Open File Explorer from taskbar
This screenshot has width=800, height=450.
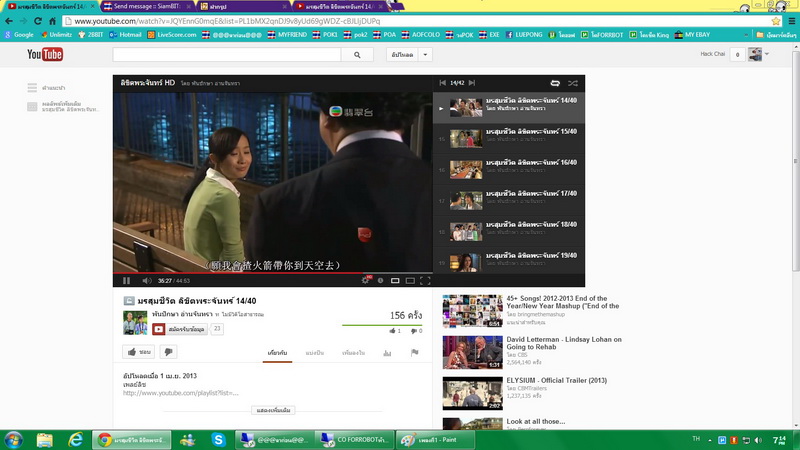pos(44,440)
